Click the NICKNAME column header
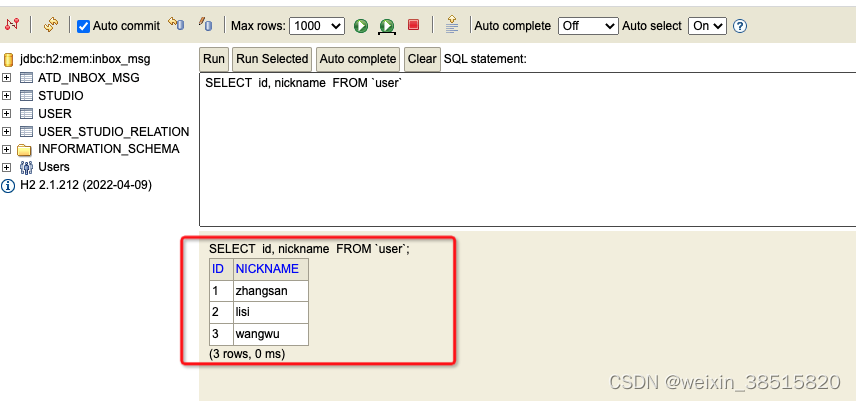Viewport: 856px width, 401px height. pyautogui.click(x=271, y=269)
